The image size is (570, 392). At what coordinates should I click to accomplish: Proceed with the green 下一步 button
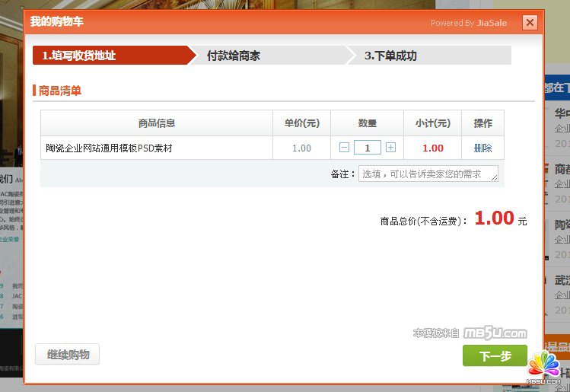(x=495, y=355)
